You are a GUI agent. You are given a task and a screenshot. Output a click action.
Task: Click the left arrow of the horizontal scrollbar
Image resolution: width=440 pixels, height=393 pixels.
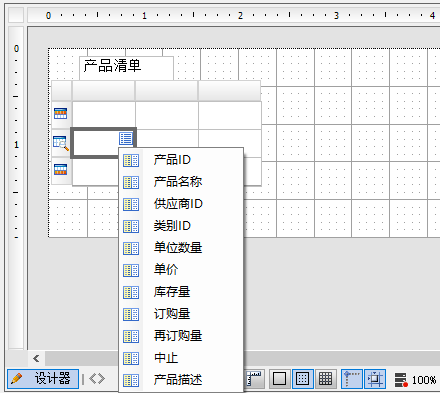point(36,359)
